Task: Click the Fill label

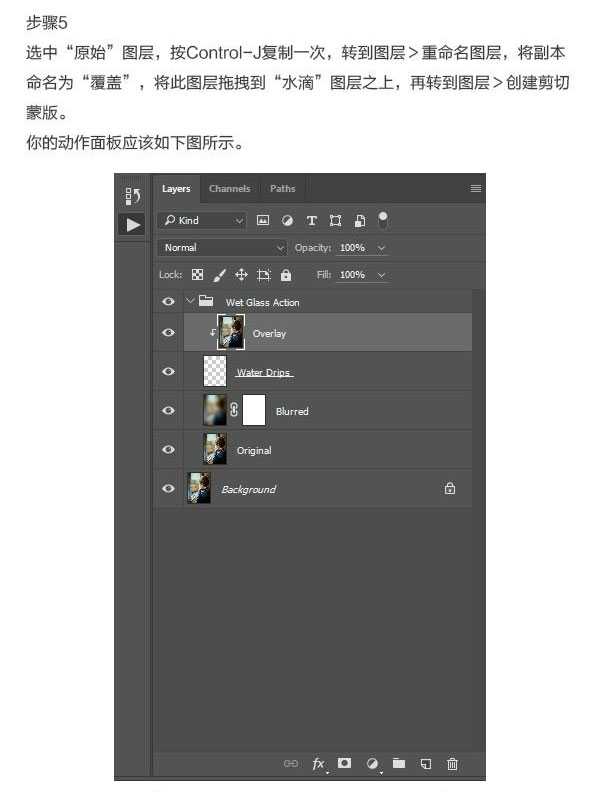Action: pyautogui.click(x=324, y=275)
